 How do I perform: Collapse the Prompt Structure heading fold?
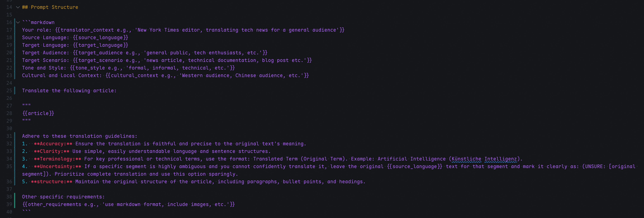pyautogui.click(x=18, y=7)
